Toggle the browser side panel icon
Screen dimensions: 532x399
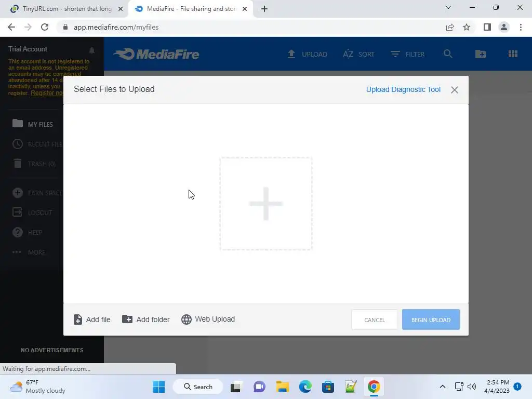click(x=487, y=27)
